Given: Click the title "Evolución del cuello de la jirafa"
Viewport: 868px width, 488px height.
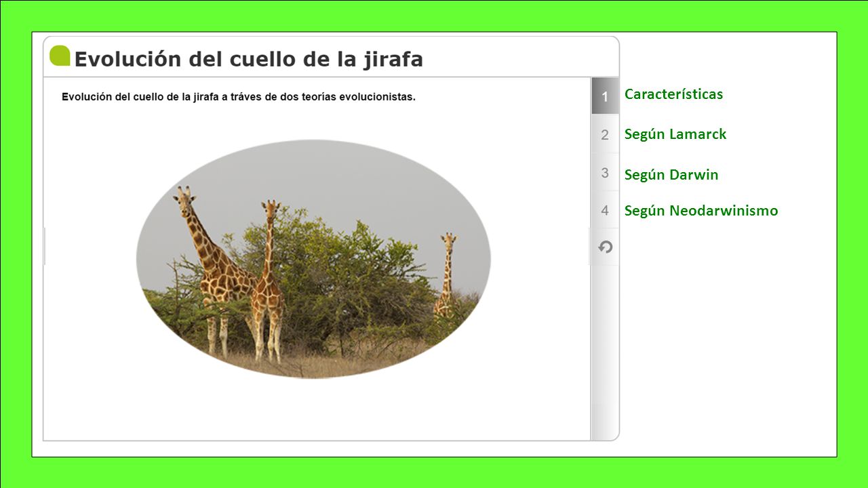Looking at the screenshot, I should tap(248, 59).
